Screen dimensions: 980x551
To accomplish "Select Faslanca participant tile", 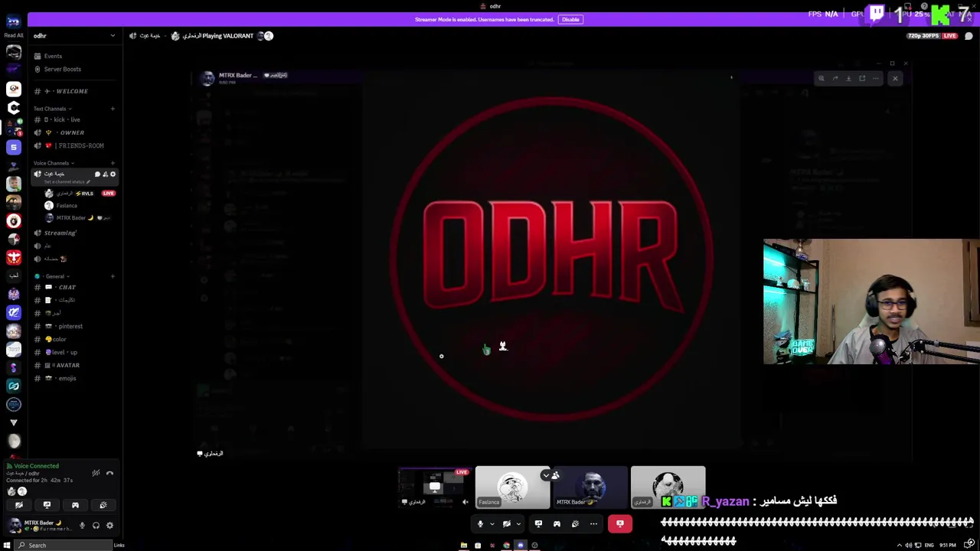I will [512, 487].
